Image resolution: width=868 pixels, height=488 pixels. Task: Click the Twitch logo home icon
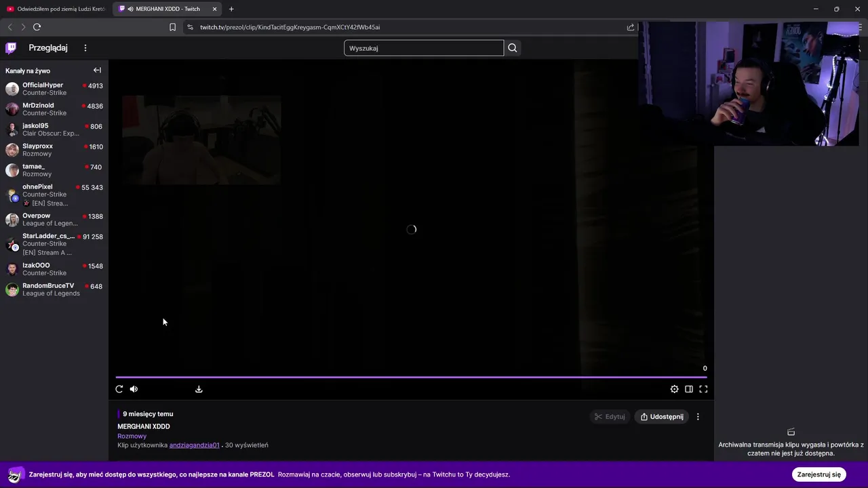(11, 48)
